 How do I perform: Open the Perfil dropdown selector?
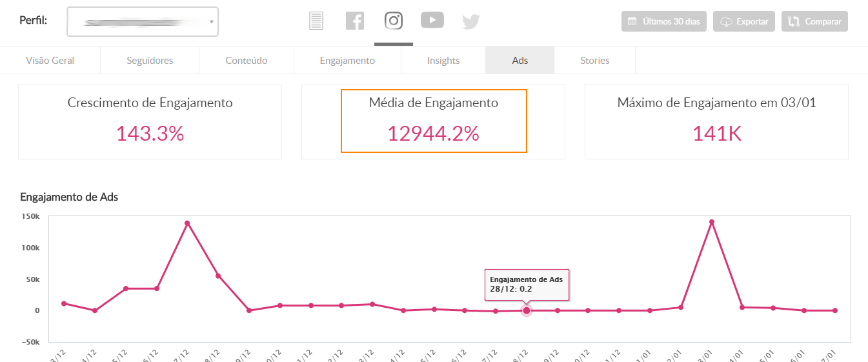click(x=142, y=21)
